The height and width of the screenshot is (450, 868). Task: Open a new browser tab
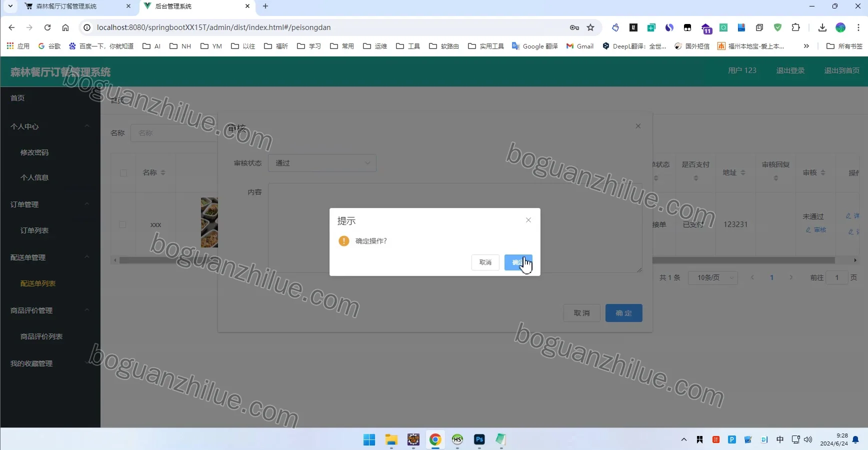(265, 6)
